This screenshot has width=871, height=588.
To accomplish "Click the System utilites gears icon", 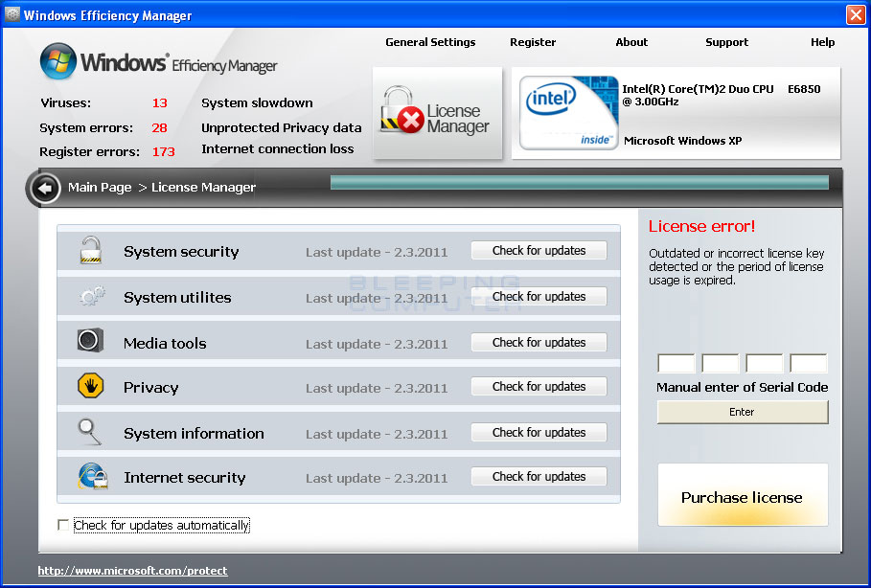I will (89, 296).
